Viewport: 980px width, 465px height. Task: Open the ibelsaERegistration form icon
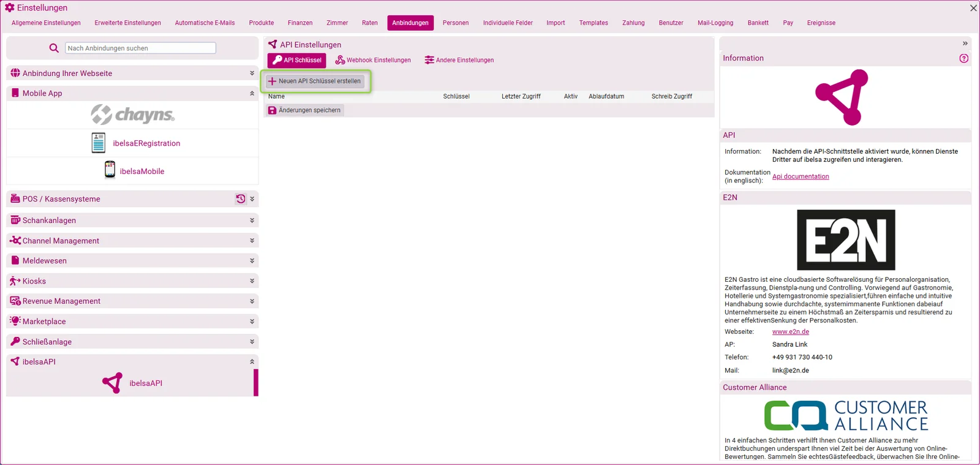99,143
